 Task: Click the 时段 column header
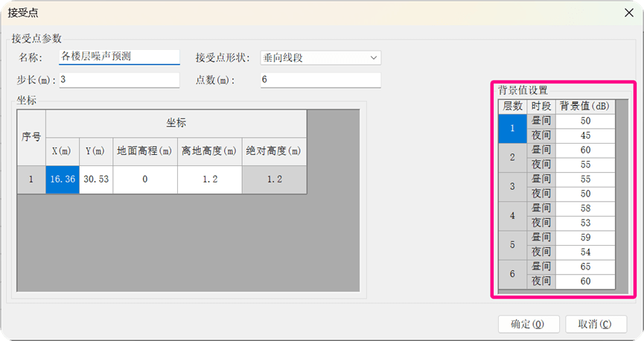coord(541,106)
